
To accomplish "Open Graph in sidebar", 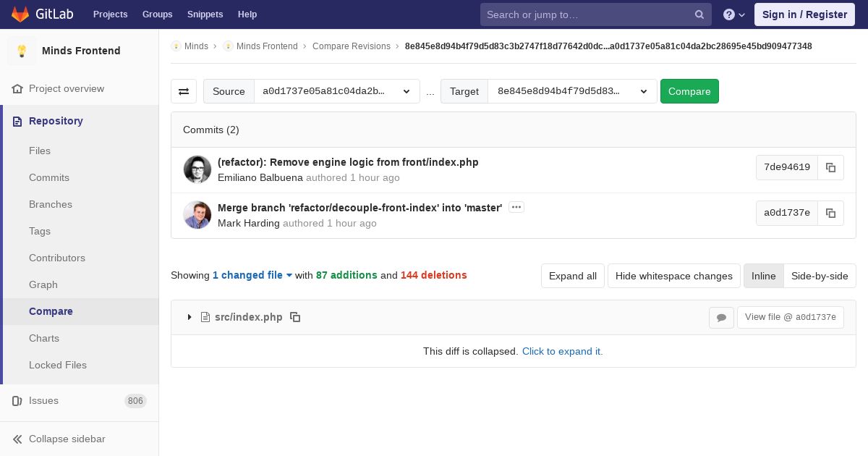I will tap(43, 284).
